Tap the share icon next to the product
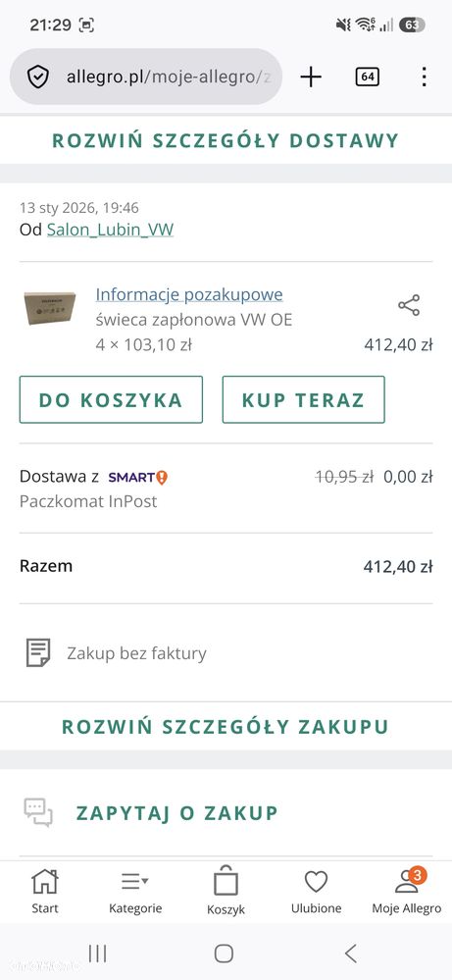The width and height of the screenshot is (452, 980). [409, 306]
